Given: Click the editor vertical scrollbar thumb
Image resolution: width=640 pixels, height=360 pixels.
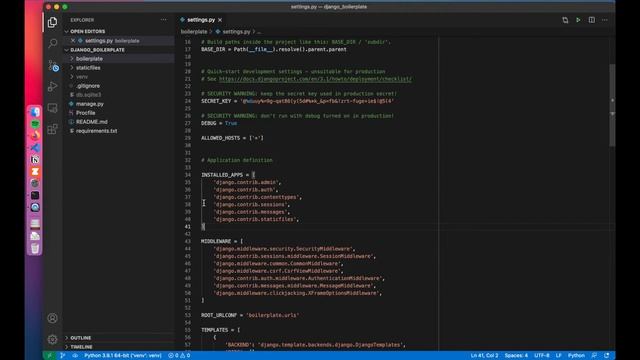Looking at the screenshot, I should pos(612,105).
